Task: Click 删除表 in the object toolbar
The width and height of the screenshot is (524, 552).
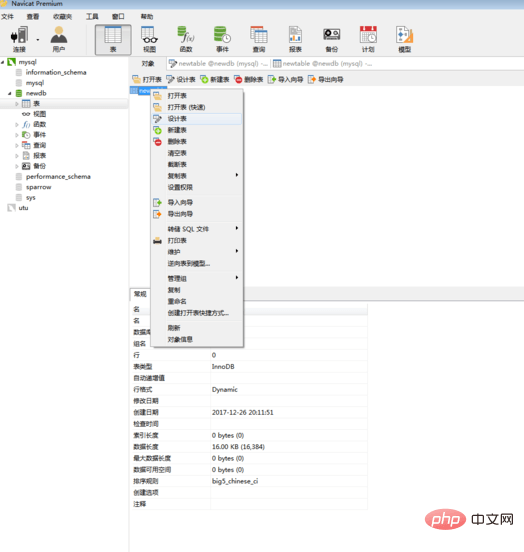Action: [249, 80]
